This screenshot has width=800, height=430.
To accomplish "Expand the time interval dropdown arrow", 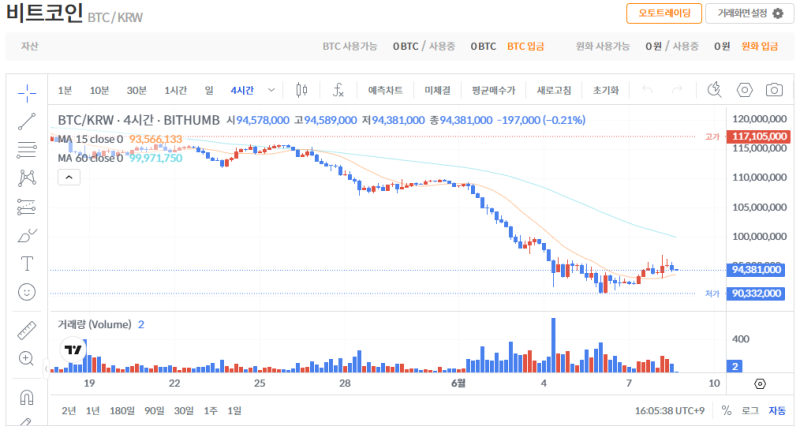I will (x=271, y=90).
